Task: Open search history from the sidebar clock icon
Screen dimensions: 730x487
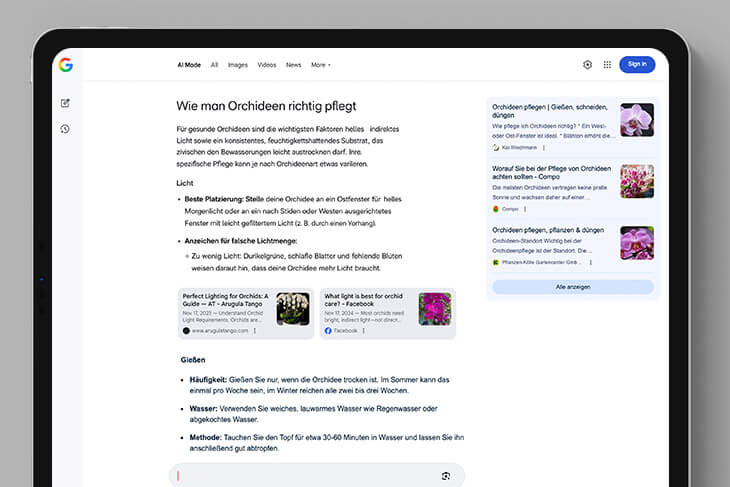Action: tap(65, 129)
